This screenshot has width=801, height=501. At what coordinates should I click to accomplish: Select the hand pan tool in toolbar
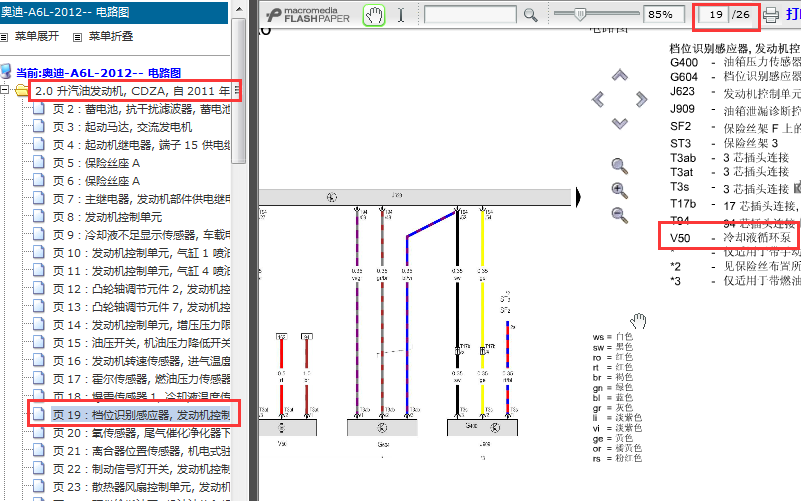(373, 15)
